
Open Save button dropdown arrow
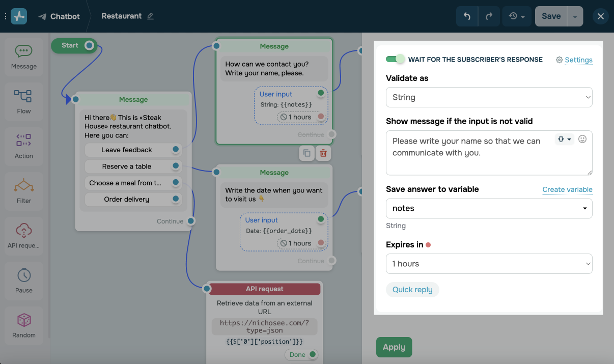pos(575,16)
